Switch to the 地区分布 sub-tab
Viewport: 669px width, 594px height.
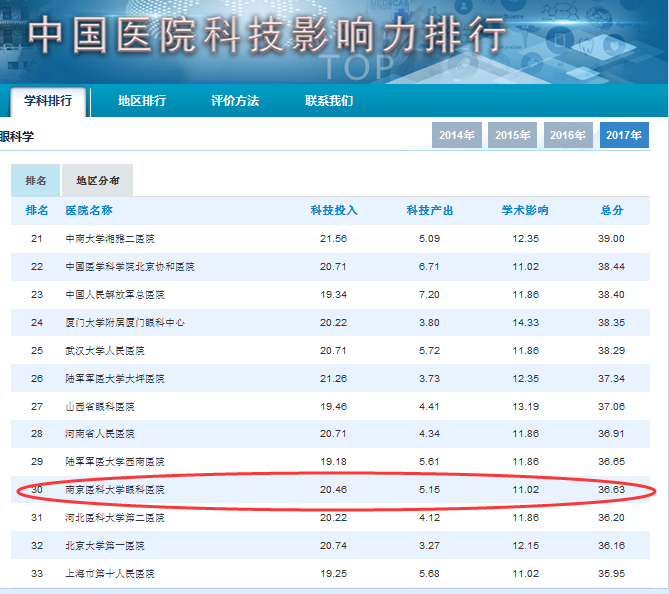tap(97, 181)
